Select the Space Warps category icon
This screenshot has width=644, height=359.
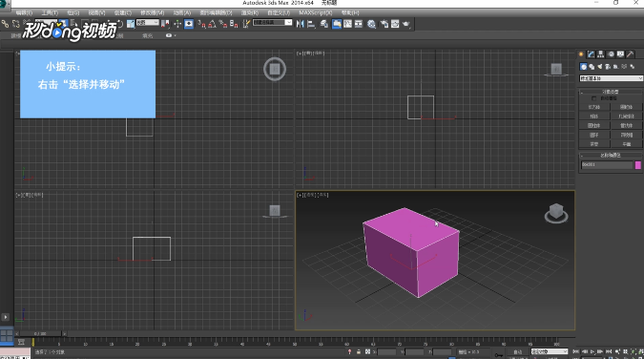624,66
